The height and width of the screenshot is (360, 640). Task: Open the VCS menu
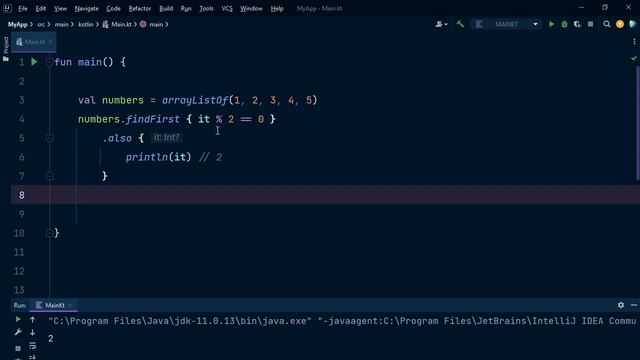point(227,8)
